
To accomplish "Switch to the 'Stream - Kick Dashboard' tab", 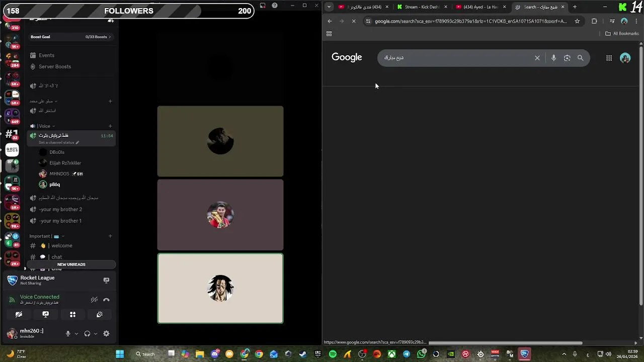I will (422, 7).
